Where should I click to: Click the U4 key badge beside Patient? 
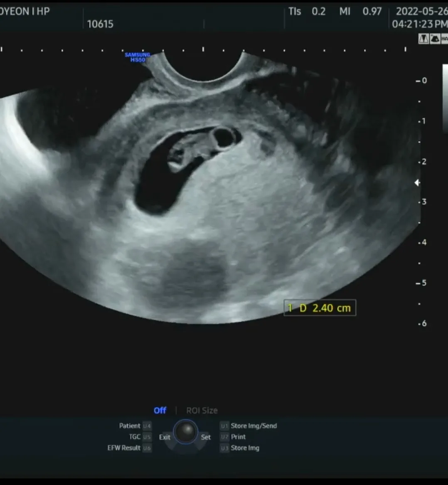point(147,426)
